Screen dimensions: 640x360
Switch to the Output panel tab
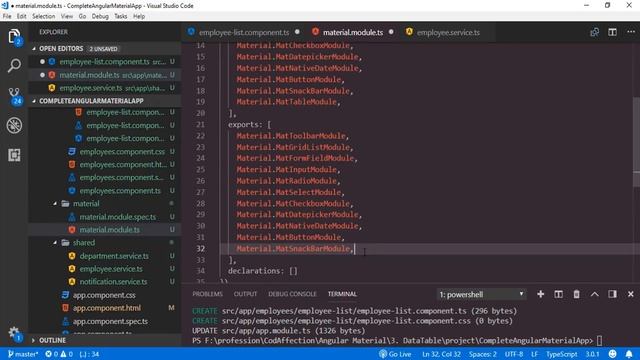(245, 294)
